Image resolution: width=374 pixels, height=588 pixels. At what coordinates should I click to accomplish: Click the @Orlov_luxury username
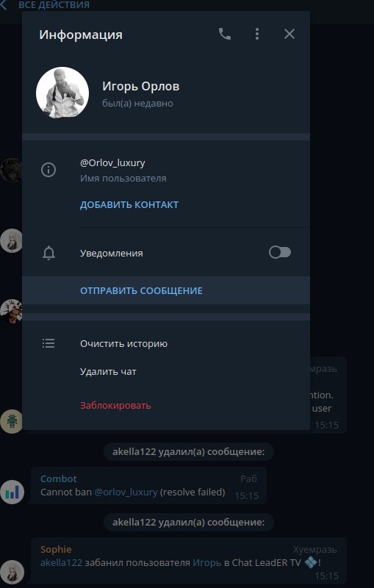point(112,162)
